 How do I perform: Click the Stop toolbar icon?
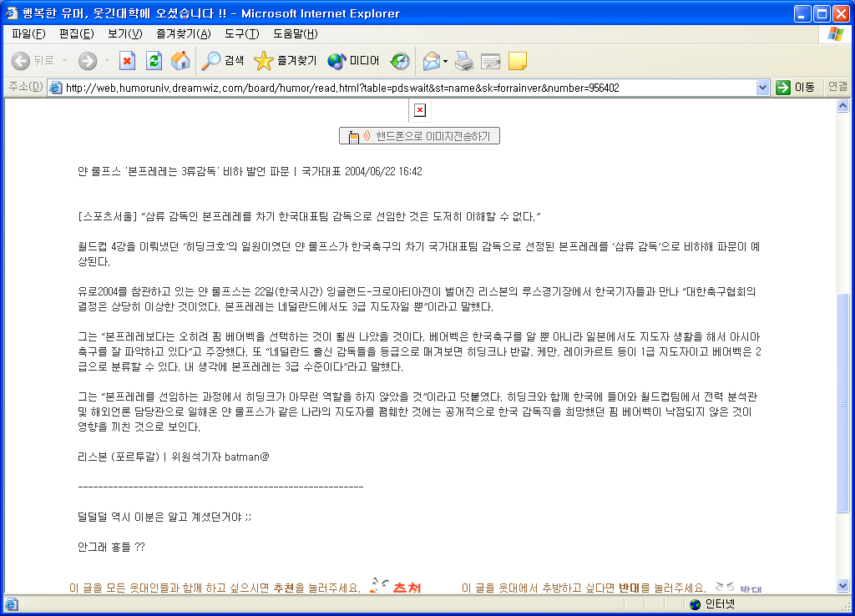pos(127,60)
